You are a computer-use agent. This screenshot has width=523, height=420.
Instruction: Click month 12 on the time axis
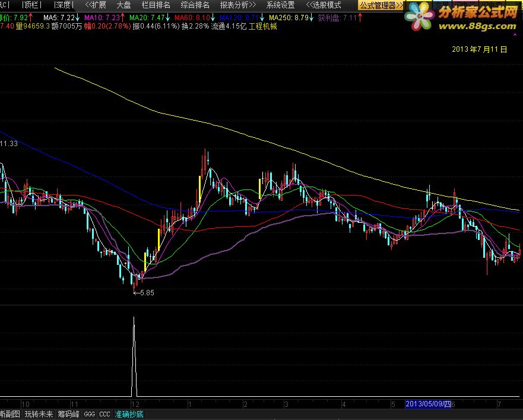(135, 405)
